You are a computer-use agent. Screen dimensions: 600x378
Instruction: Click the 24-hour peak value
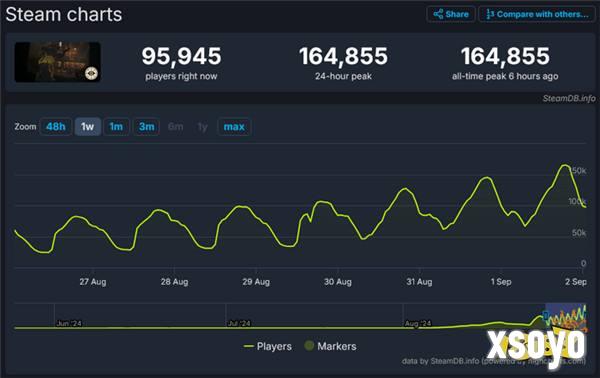tap(343, 56)
